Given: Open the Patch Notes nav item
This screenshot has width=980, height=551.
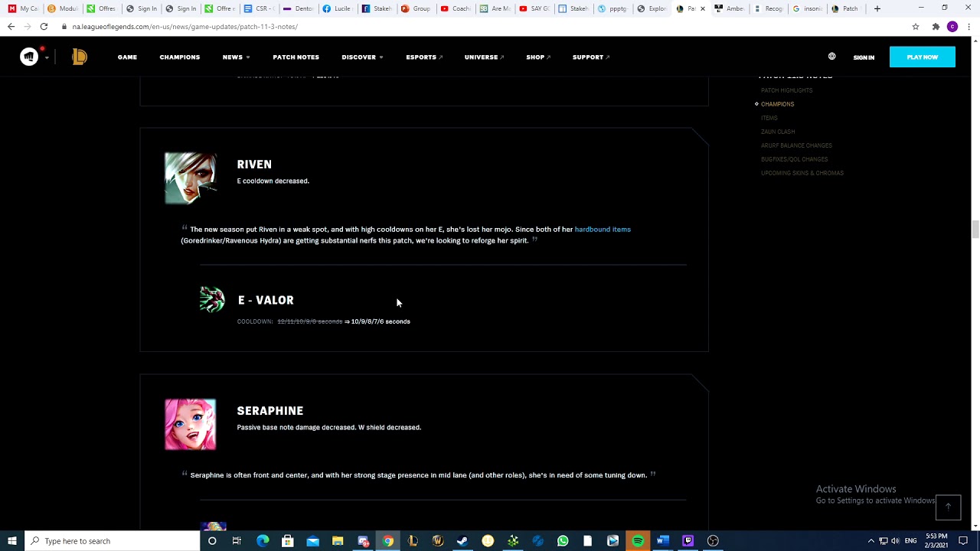Looking at the screenshot, I should pos(296,57).
